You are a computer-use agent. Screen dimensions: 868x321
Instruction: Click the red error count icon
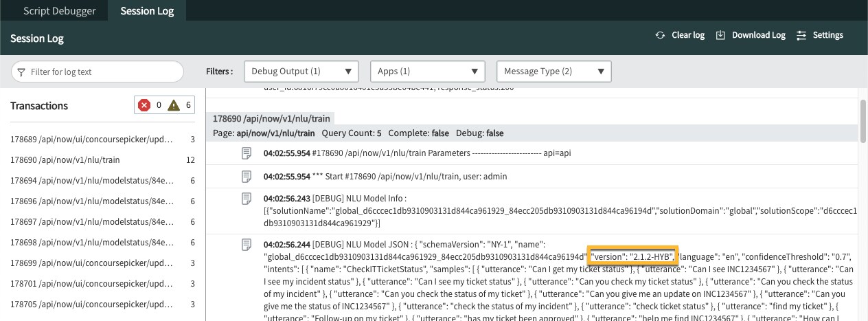(144, 105)
